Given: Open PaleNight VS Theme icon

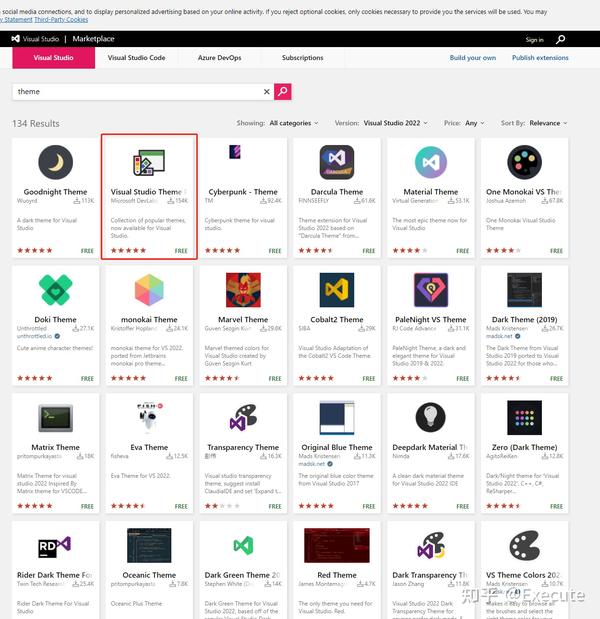Looking at the screenshot, I should click(x=431, y=290).
